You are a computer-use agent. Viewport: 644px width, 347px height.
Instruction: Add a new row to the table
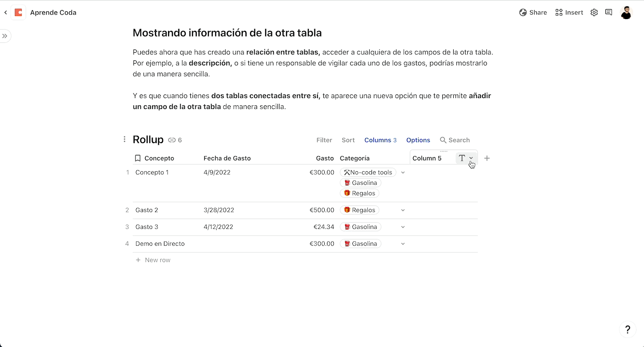click(153, 260)
